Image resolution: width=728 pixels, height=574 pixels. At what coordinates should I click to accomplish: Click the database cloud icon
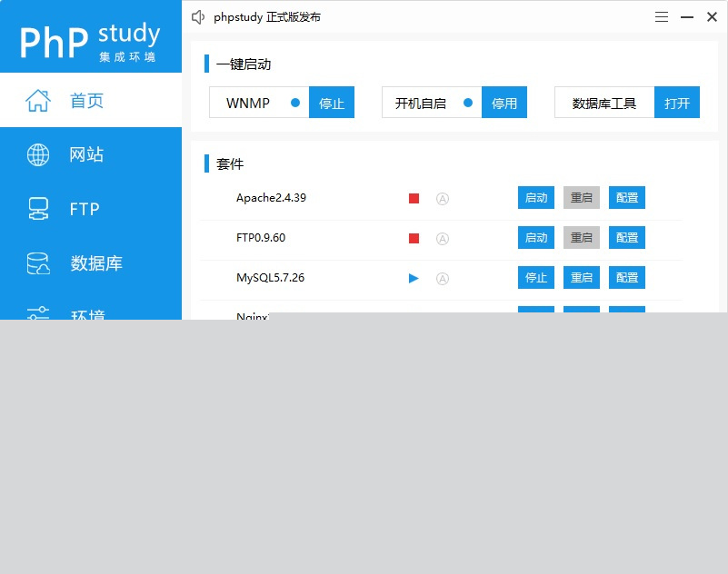pyautogui.click(x=38, y=263)
